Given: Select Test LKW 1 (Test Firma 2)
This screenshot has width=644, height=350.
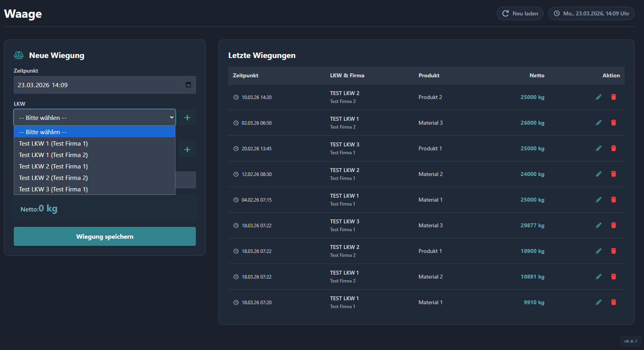Looking at the screenshot, I should pyautogui.click(x=53, y=155).
